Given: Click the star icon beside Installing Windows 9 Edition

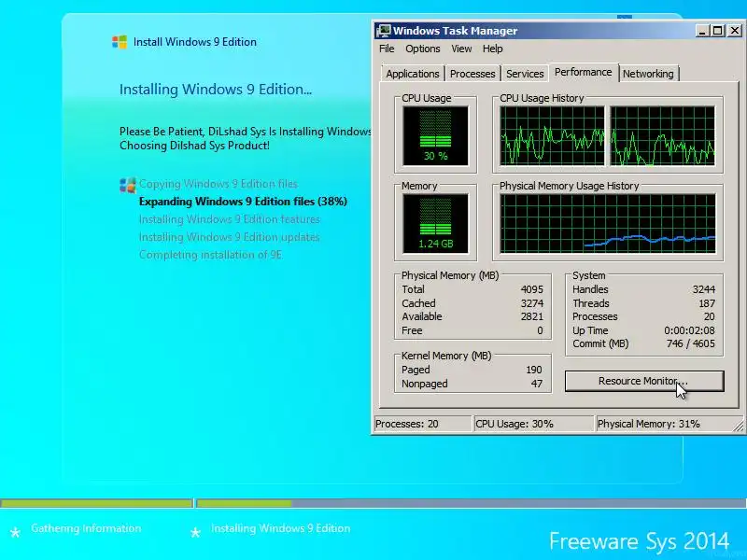Looking at the screenshot, I should coord(195,532).
